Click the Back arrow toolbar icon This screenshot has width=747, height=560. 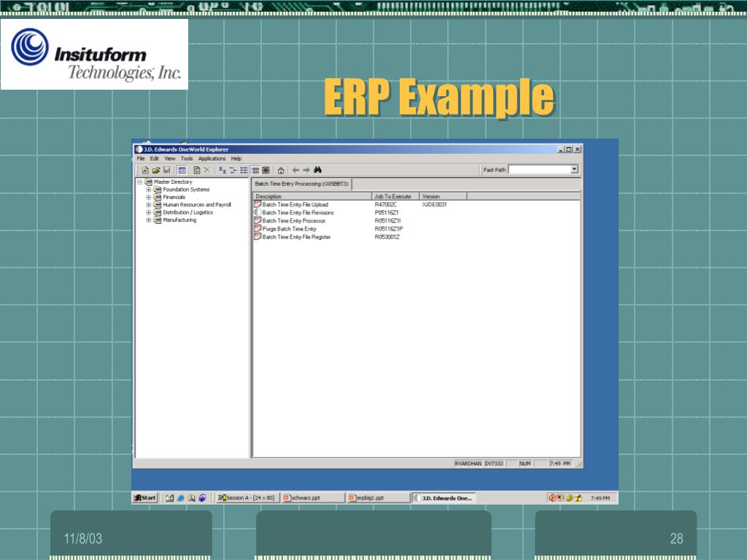[295, 170]
